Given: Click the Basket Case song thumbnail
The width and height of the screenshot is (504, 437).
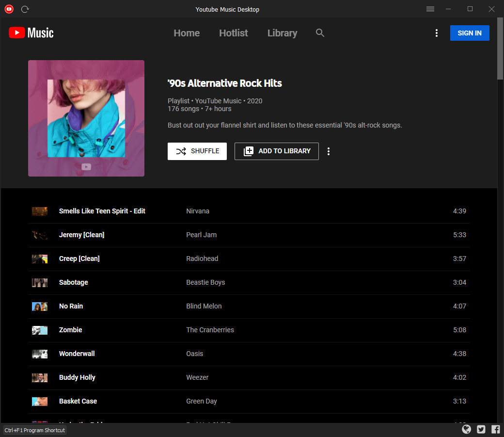Looking at the screenshot, I should tap(40, 401).
